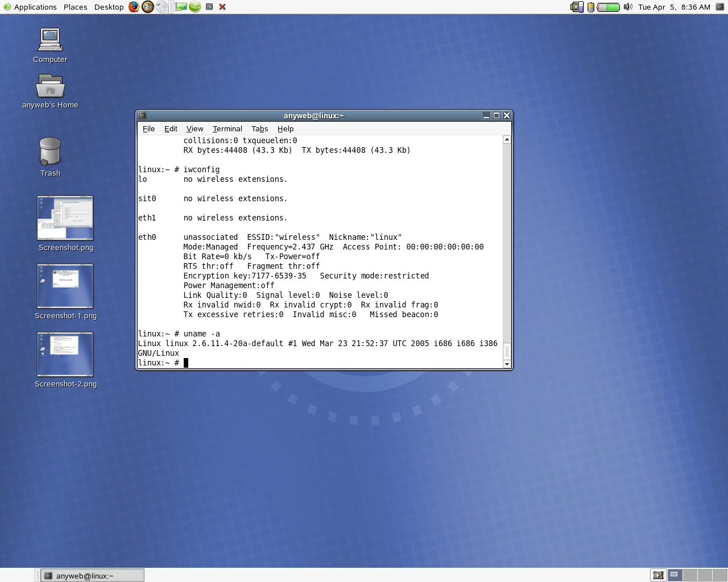Viewport: 728px width, 582px height.
Task: Click the green SUSE disc icon
Action: pyautogui.click(x=195, y=7)
